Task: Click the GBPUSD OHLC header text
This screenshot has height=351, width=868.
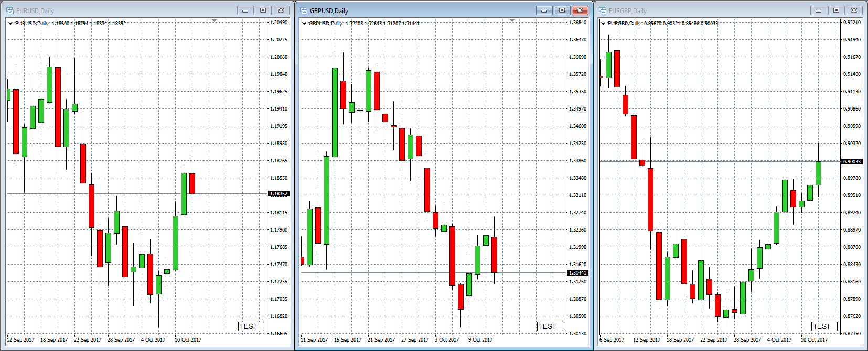Action: (x=364, y=24)
